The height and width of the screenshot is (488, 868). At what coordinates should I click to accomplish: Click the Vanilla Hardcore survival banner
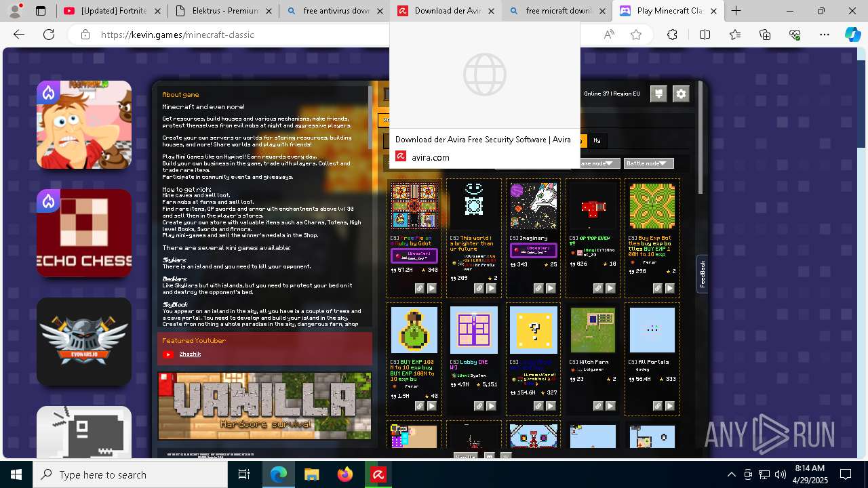[264, 405]
